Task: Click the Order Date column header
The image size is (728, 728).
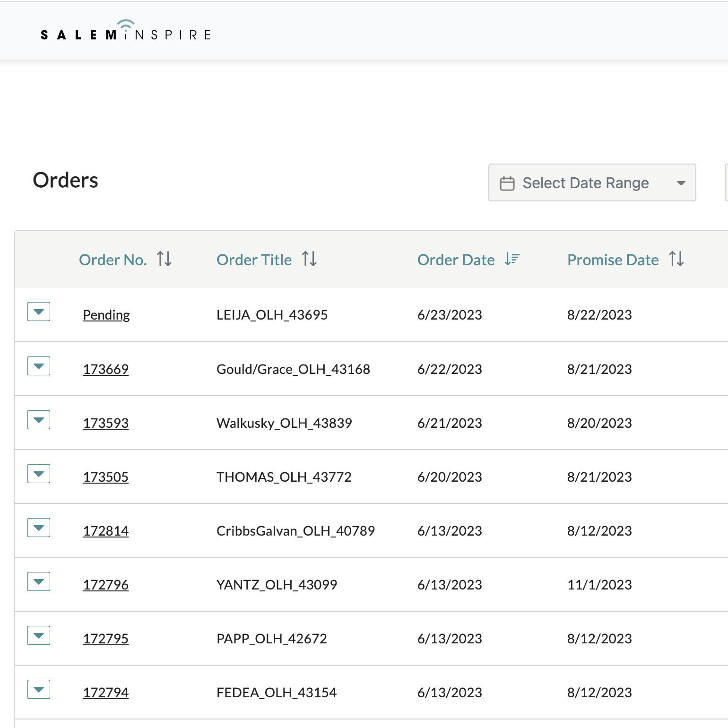Action: pos(456,260)
